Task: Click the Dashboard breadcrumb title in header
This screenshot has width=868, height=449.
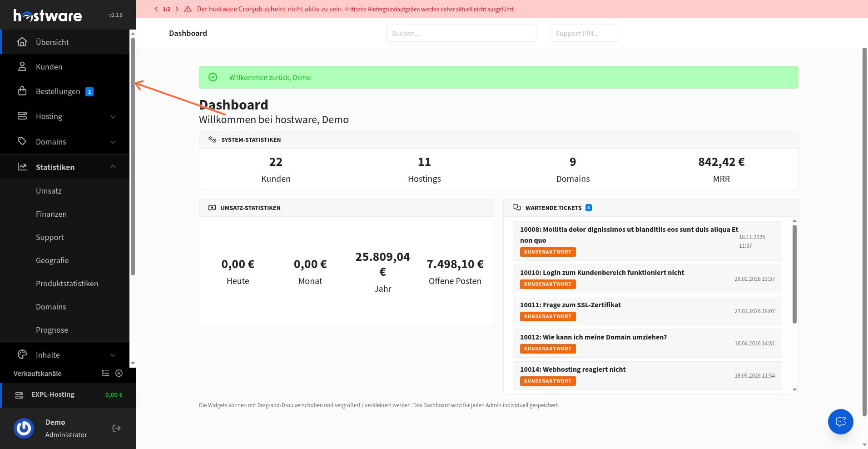Action: click(188, 33)
